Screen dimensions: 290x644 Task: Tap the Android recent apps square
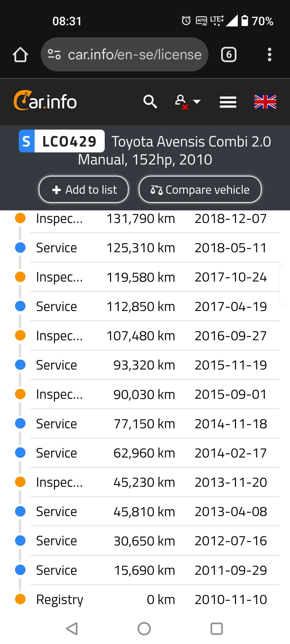tap(216, 628)
